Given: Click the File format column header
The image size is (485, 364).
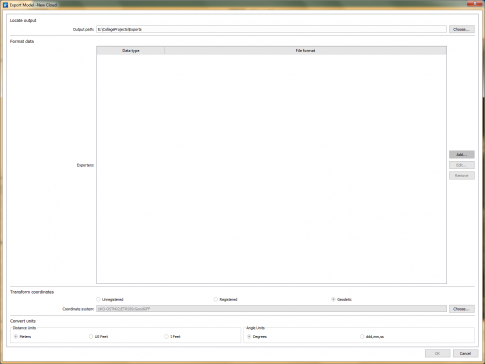Looking at the screenshot, I should [x=305, y=51].
